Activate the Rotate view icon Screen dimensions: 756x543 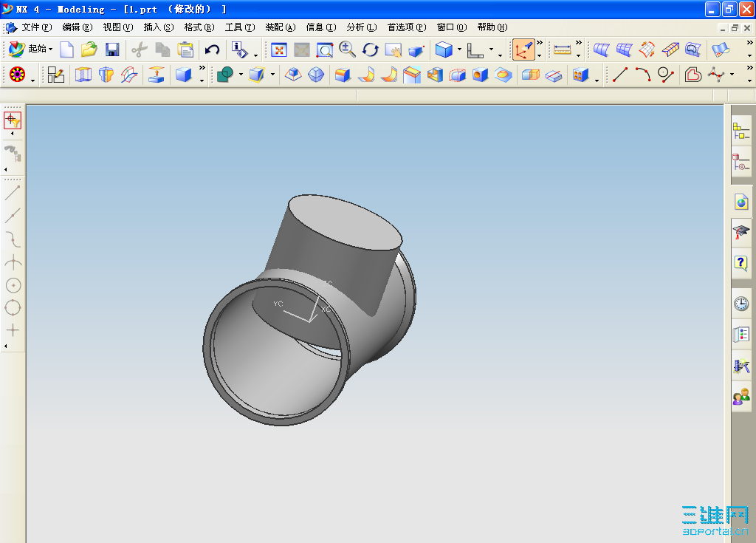tap(371, 49)
